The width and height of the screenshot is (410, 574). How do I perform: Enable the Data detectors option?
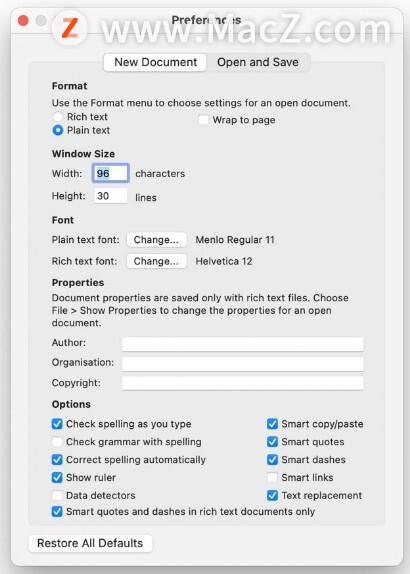57,495
